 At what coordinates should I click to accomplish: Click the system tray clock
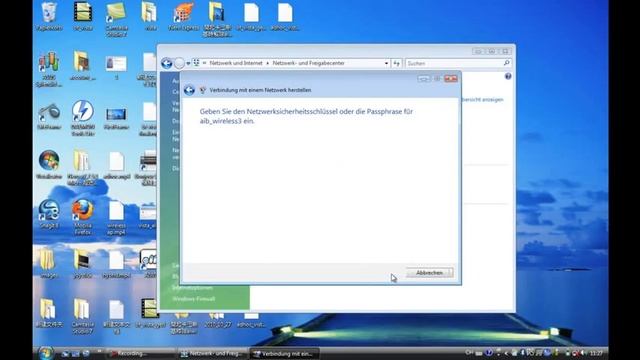pyautogui.click(x=596, y=353)
